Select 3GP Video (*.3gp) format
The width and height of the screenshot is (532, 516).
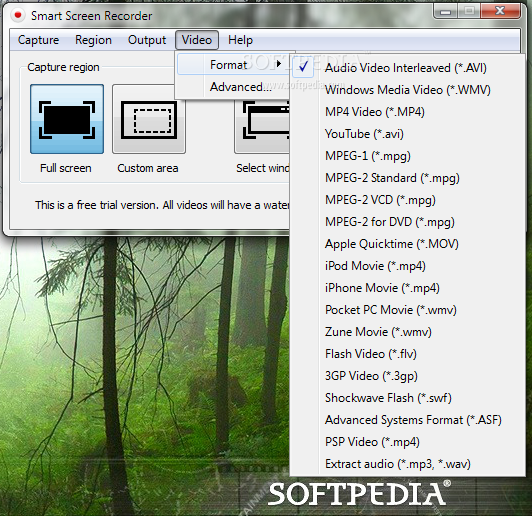tap(407, 376)
